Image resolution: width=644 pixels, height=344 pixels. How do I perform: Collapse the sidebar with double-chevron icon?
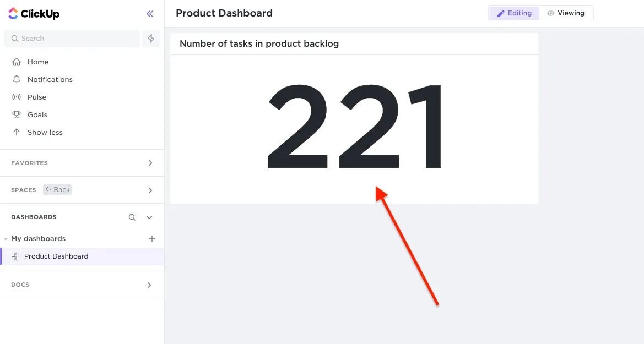150,14
